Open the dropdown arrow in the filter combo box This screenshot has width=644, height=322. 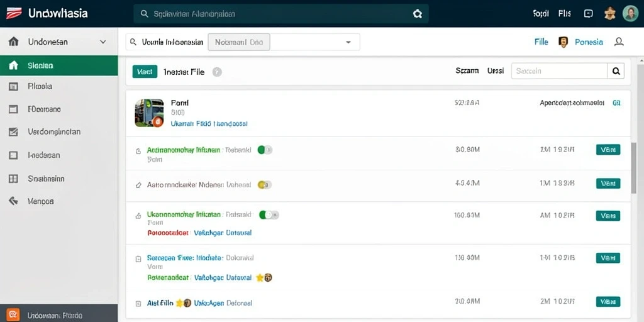tap(348, 42)
